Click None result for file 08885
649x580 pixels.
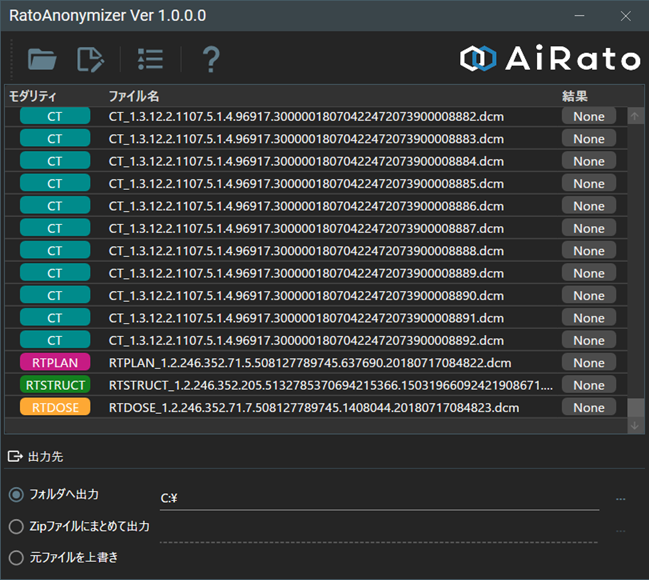(589, 183)
